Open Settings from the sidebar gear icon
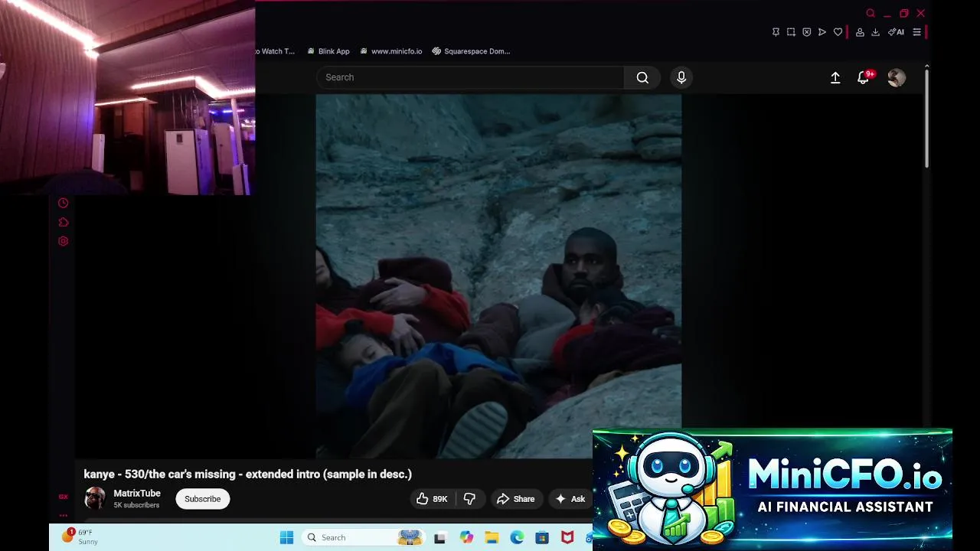The height and width of the screenshot is (551, 980). (64, 241)
